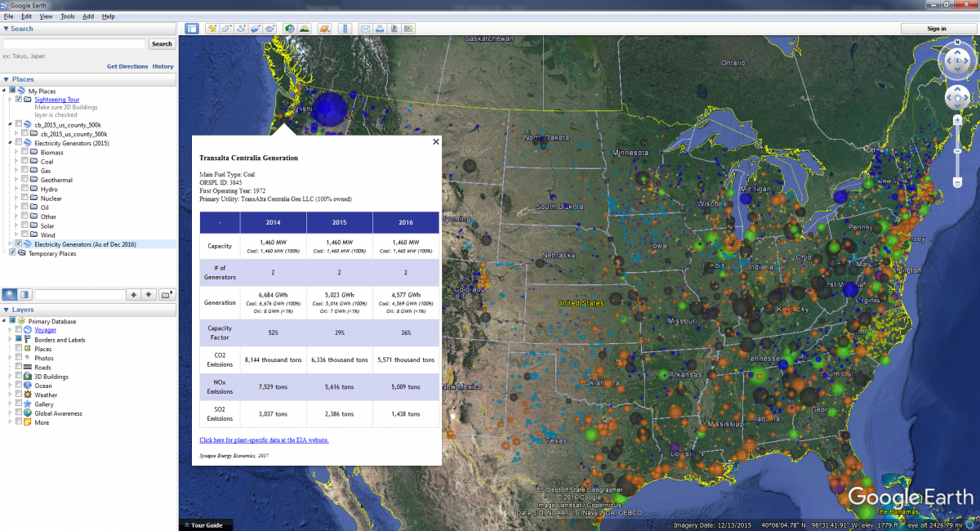Uncheck Electricity Generators (As of Dec 2016)
980x531 pixels.
tap(18, 244)
